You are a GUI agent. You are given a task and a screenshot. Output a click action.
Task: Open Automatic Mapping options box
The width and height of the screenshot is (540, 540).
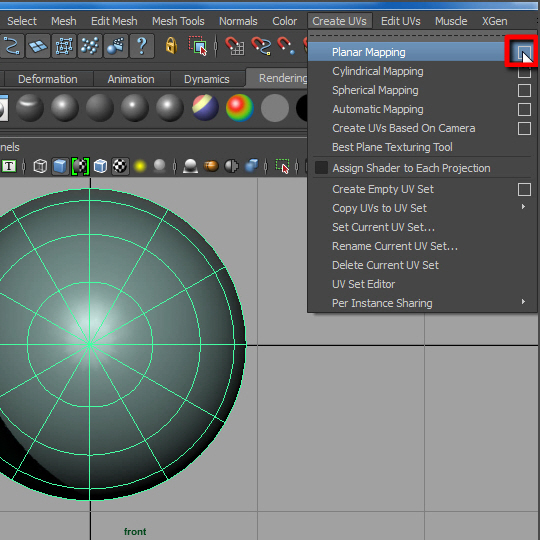[524, 110]
